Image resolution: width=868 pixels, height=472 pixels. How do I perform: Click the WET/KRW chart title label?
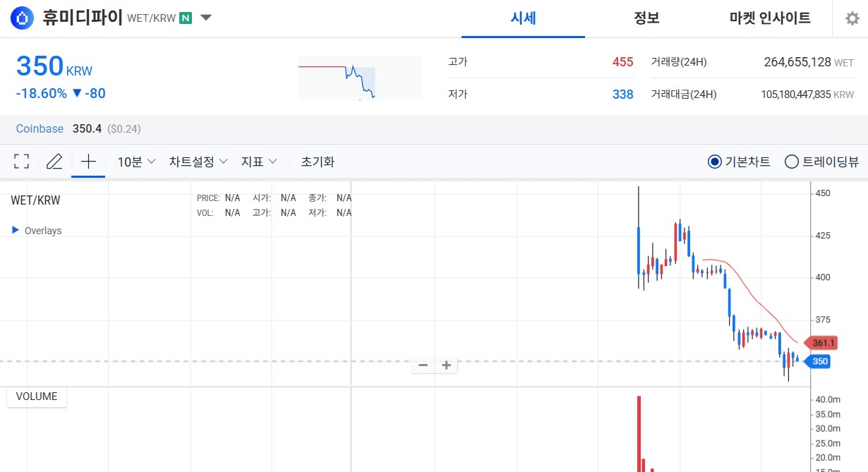coord(35,200)
